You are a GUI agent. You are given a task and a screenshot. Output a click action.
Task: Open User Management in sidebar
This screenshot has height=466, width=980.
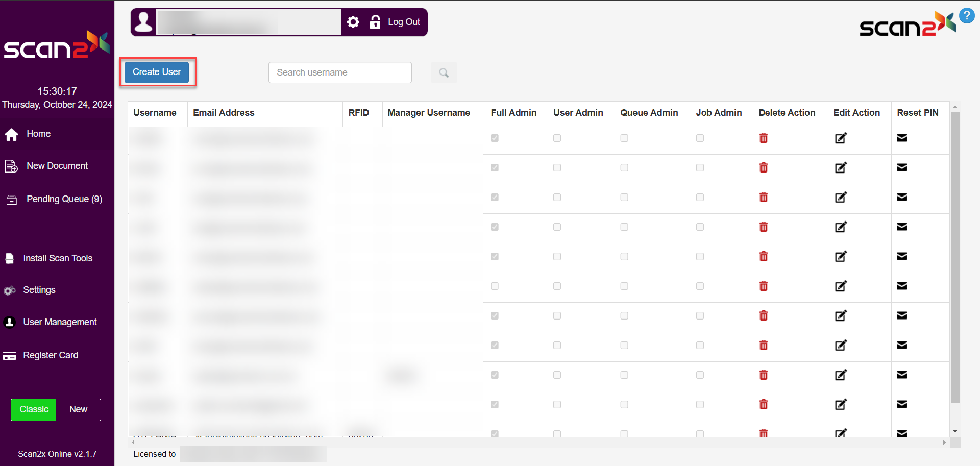coord(60,322)
